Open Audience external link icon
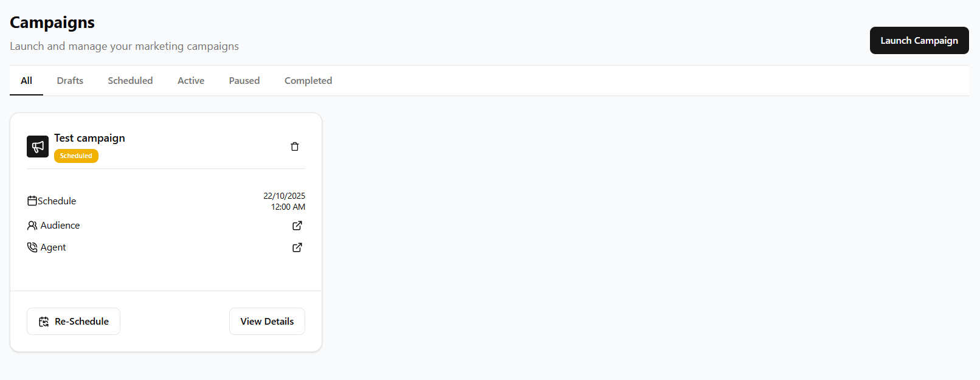Viewport: 980px width, 380px height. pyautogui.click(x=297, y=226)
